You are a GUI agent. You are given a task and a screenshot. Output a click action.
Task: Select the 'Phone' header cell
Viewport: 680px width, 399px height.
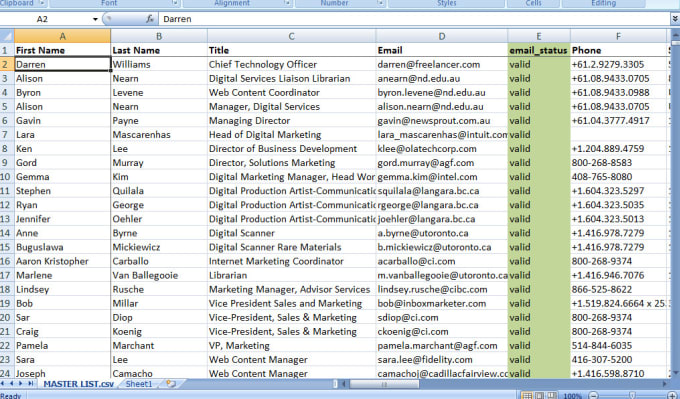pos(618,50)
